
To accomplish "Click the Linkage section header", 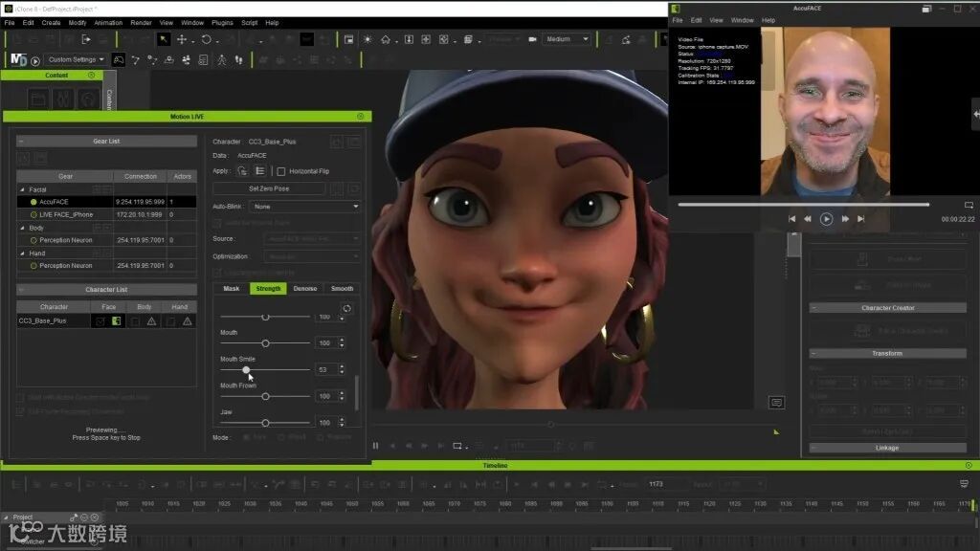I will tap(887, 448).
